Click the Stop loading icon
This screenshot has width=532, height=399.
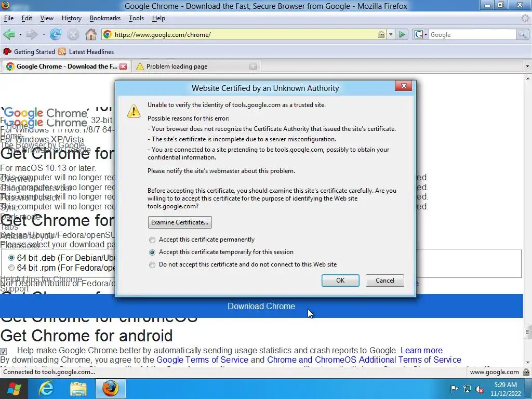click(x=73, y=34)
